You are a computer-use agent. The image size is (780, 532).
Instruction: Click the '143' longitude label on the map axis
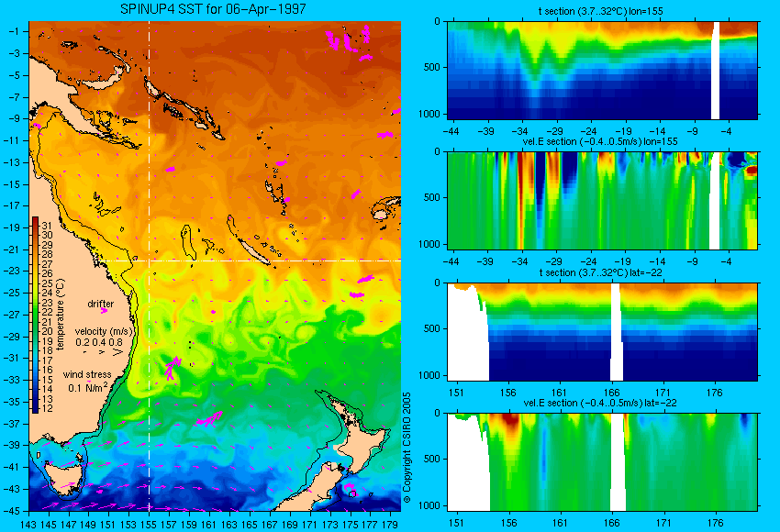pos(28,524)
